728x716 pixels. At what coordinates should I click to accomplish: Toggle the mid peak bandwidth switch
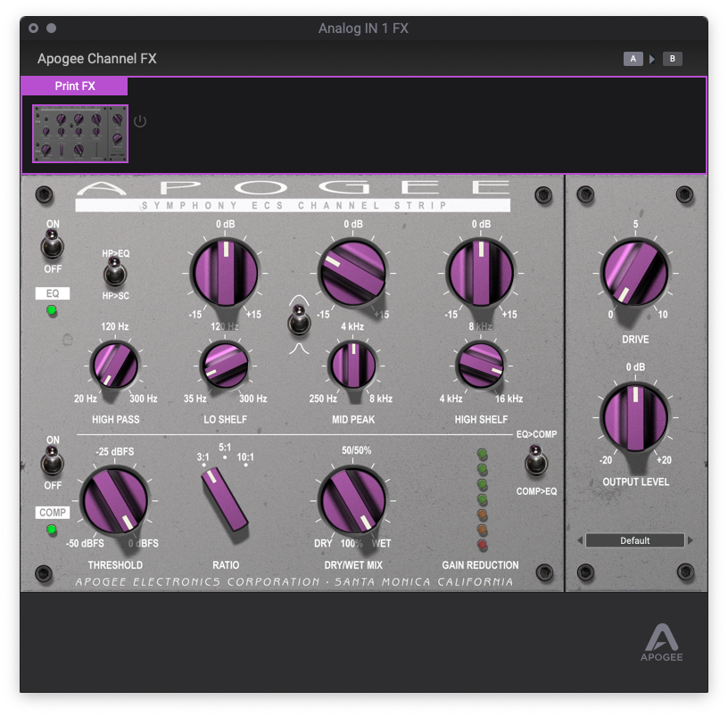(299, 320)
